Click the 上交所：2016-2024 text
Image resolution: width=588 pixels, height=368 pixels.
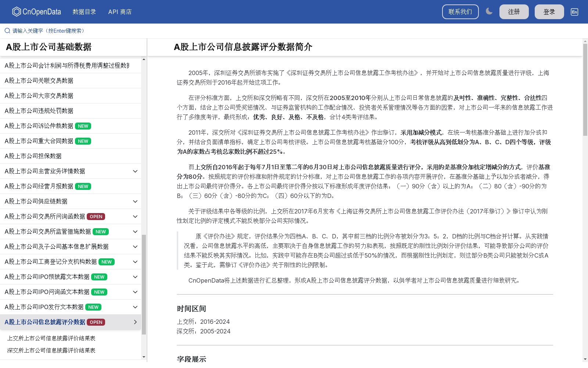pos(203,322)
